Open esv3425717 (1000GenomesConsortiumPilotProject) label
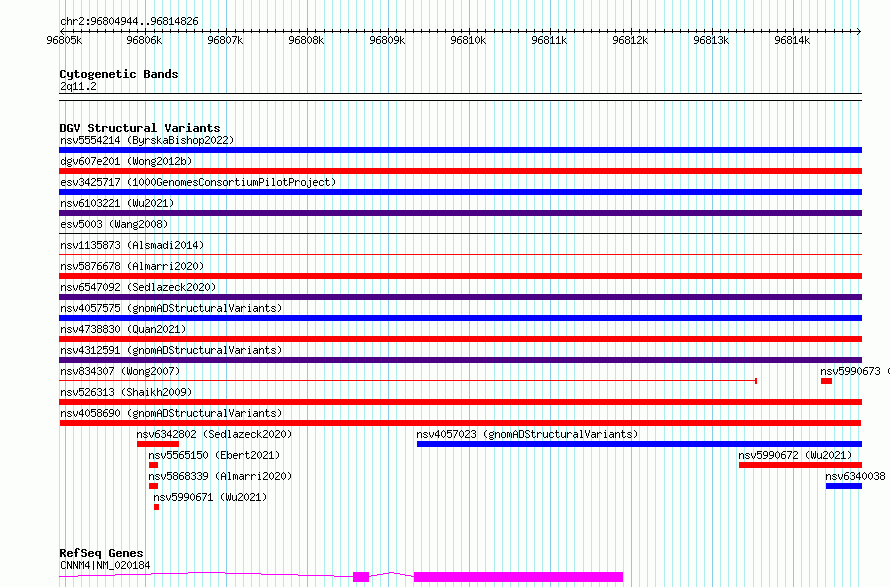 pos(198,182)
